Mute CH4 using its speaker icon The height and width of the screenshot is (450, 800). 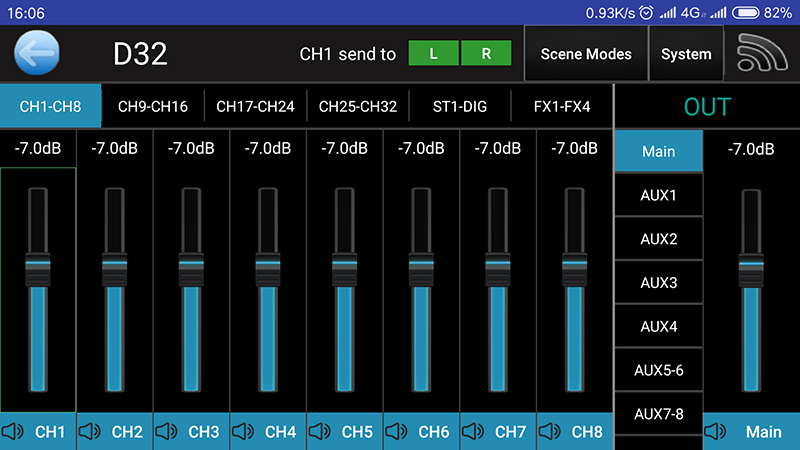tap(244, 432)
